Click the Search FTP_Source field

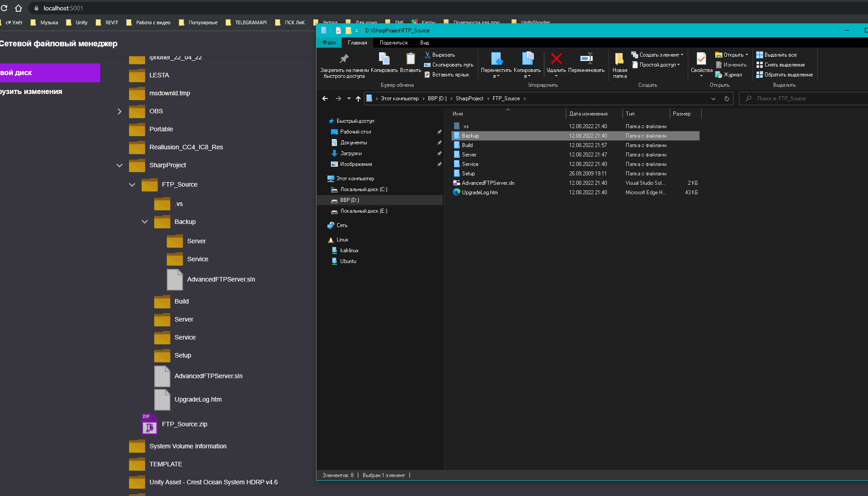(x=804, y=98)
